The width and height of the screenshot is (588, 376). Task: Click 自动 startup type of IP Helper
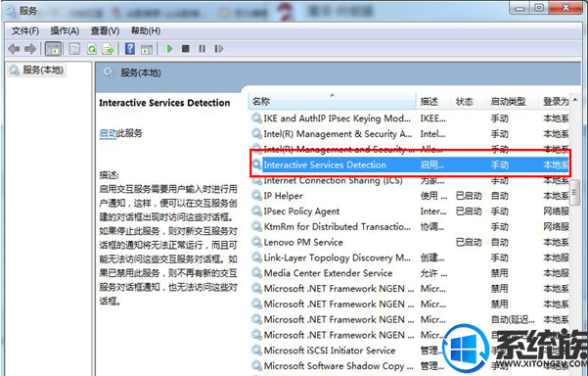(500, 196)
